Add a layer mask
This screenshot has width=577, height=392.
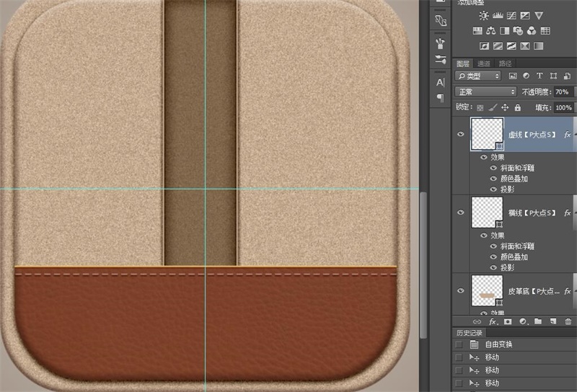[508, 321]
